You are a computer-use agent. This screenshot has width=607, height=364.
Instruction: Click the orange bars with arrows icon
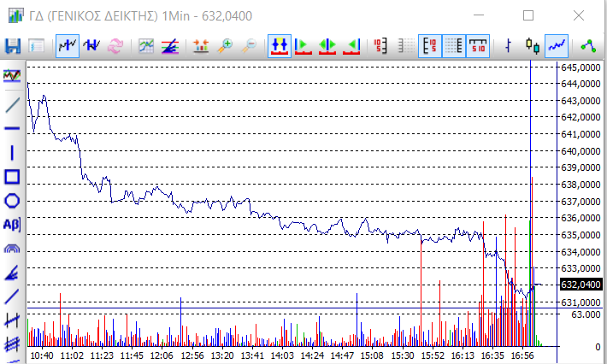coord(201,46)
